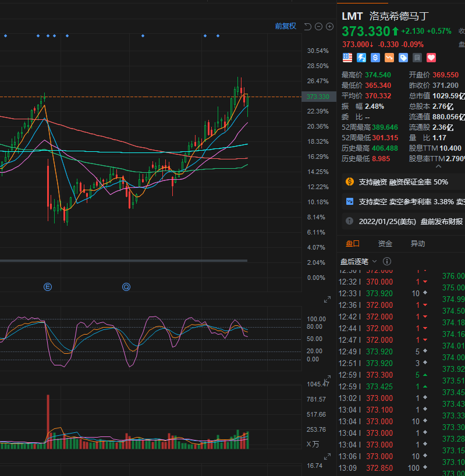Click the 373.330 price label on axis
The image size is (465, 476).
[x=318, y=97]
